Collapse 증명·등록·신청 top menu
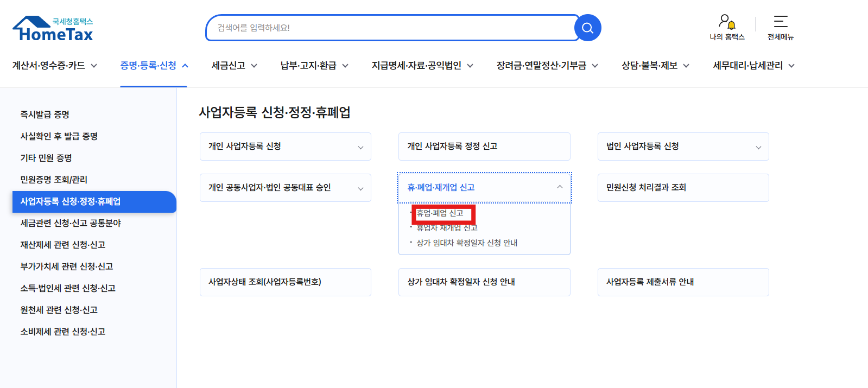Viewport: 868px width, 388px height. coord(154,66)
